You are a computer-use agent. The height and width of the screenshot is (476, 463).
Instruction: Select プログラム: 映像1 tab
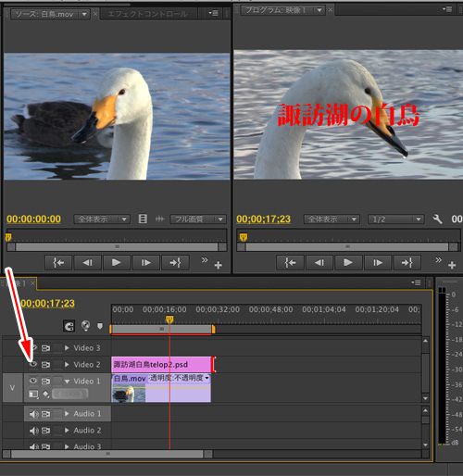(276, 10)
